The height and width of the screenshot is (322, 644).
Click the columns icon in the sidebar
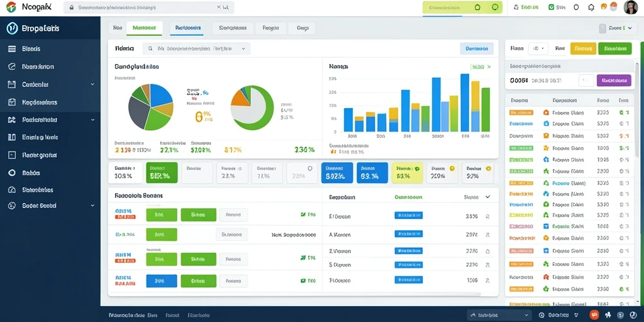pyautogui.click(x=11, y=137)
